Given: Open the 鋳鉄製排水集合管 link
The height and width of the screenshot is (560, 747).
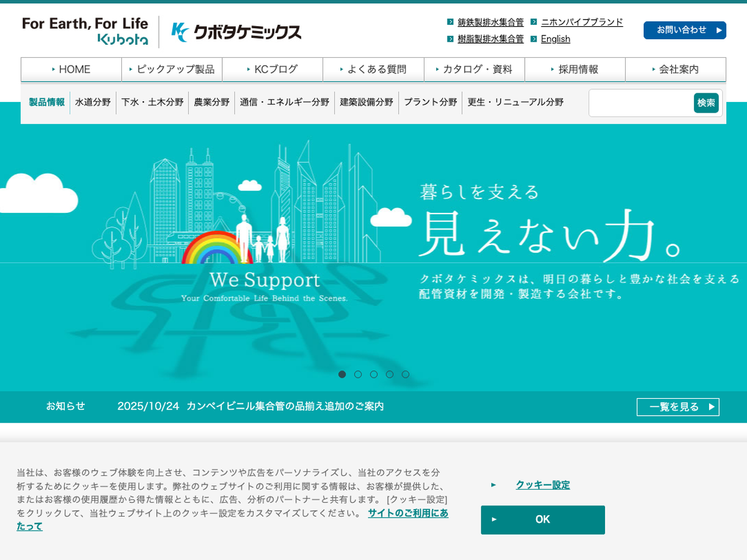Looking at the screenshot, I should point(491,22).
